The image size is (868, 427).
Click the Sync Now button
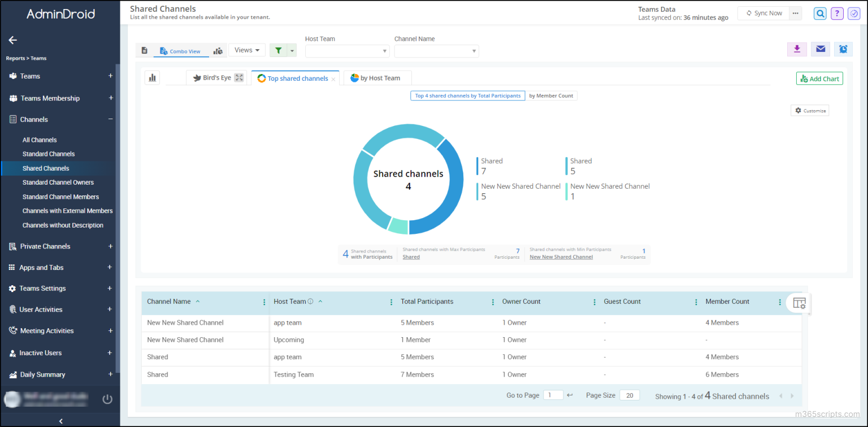(763, 12)
